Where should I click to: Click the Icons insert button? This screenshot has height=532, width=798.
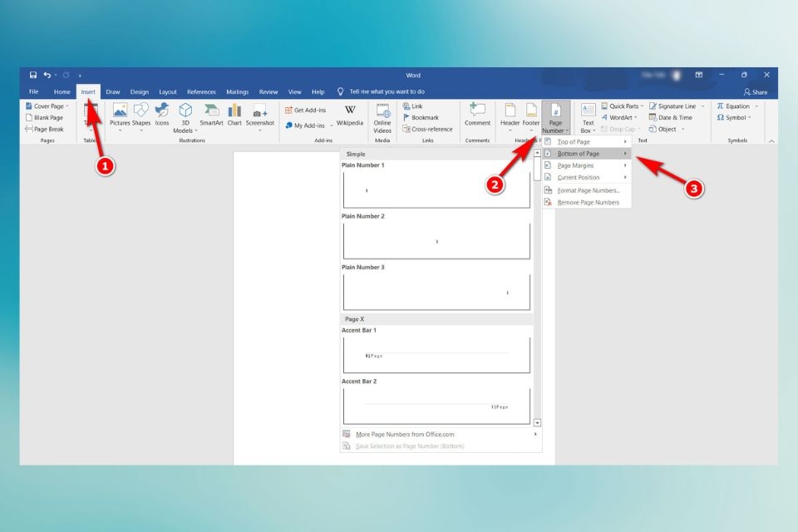[x=162, y=115]
